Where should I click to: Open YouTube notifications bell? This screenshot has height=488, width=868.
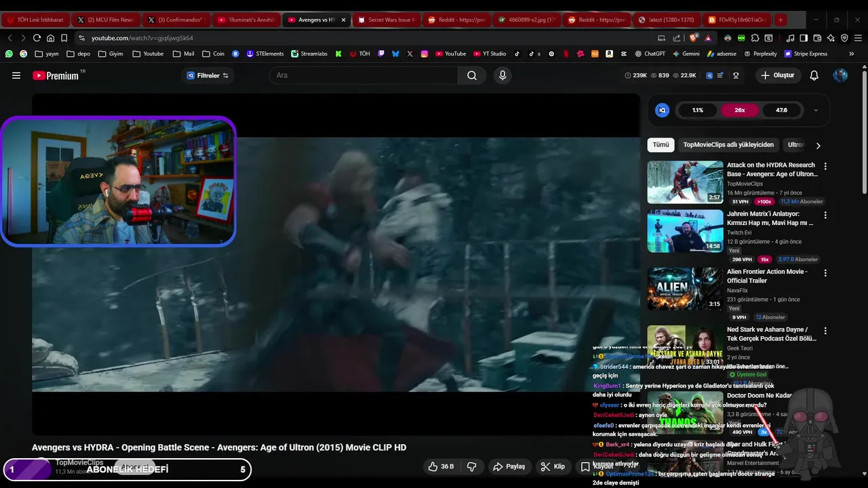[x=814, y=75]
